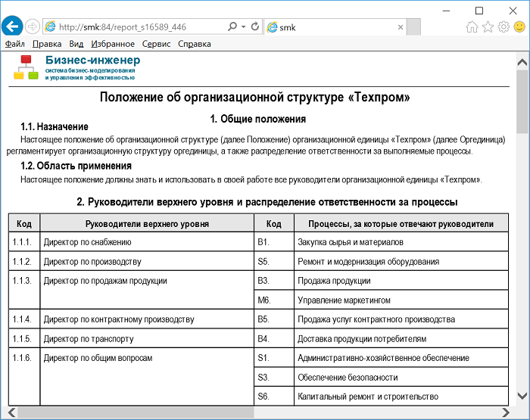Open the address bar dropdown arrow
Viewport: 530px width, 420px height.
click(x=243, y=26)
